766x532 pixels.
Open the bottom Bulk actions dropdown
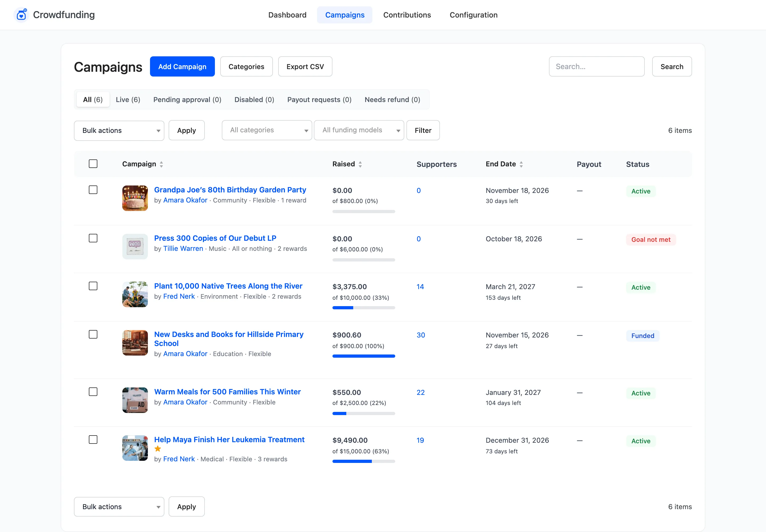119,507
